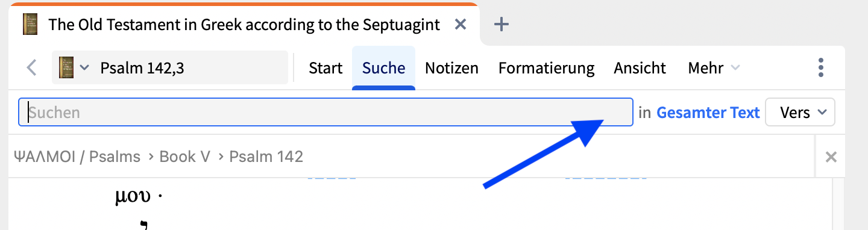Click the book icon in the tab title

point(30,24)
